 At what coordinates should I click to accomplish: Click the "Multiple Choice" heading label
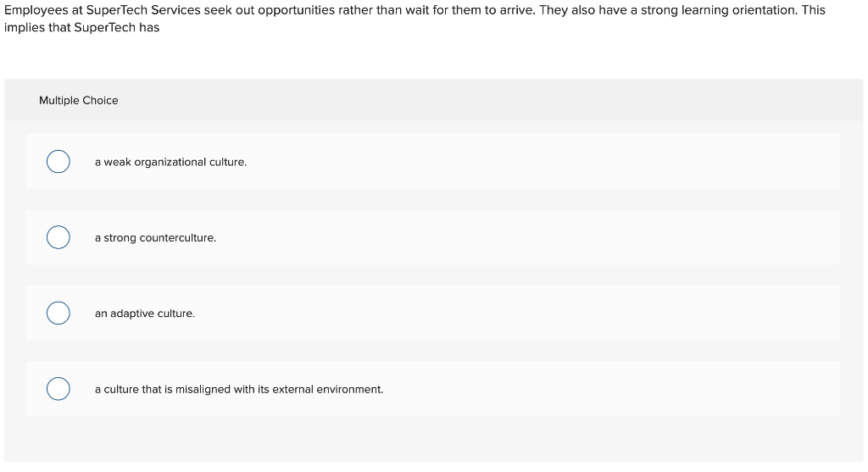coord(78,100)
